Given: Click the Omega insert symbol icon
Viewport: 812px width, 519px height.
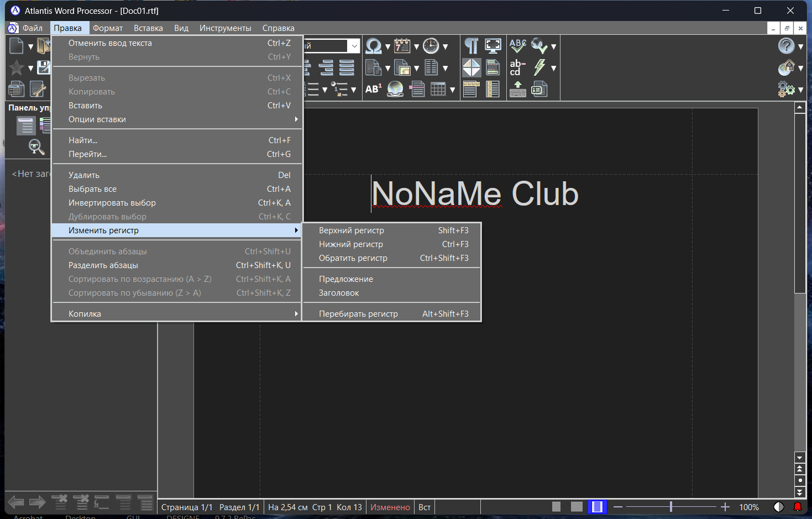Looking at the screenshot, I should click(373, 46).
